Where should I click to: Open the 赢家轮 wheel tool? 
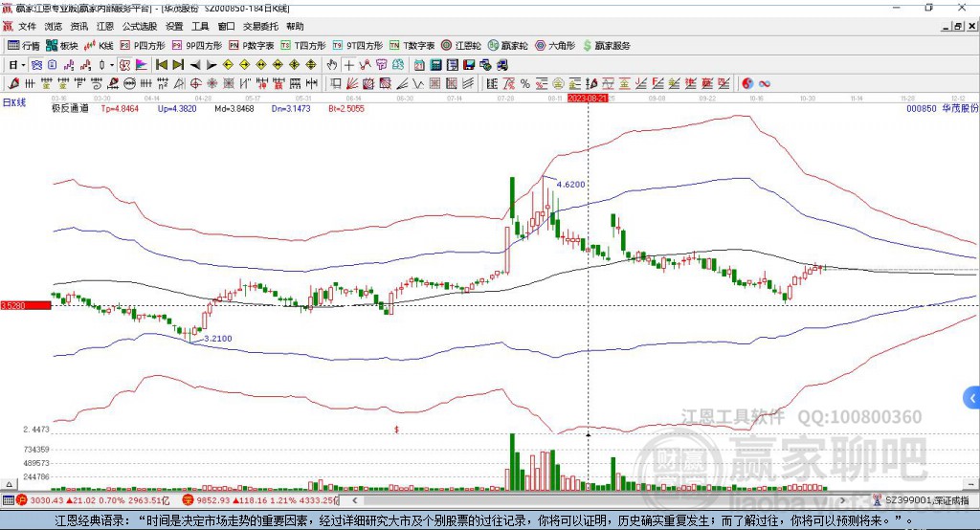[x=507, y=46]
